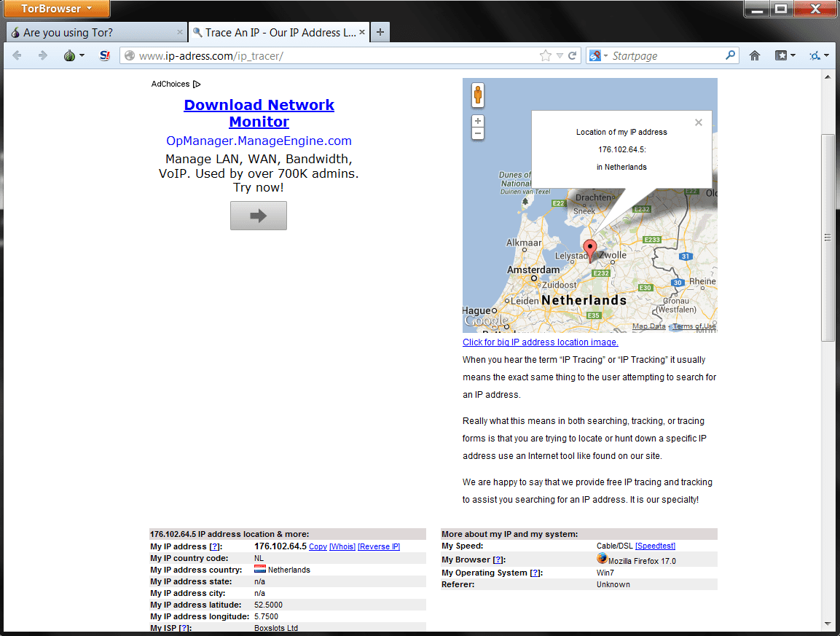The height and width of the screenshot is (636, 840).
Task: Click help [?] beside My IP address
Action: [x=214, y=546]
